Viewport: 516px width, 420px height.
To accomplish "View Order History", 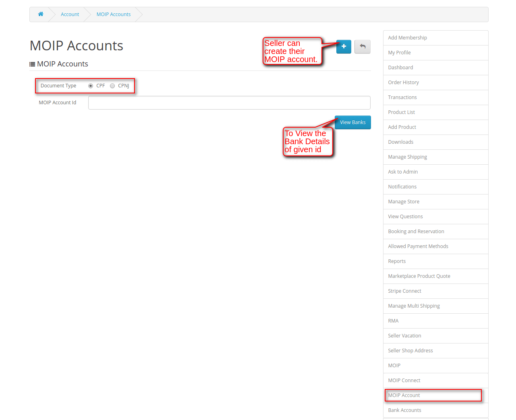I will point(436,83).
